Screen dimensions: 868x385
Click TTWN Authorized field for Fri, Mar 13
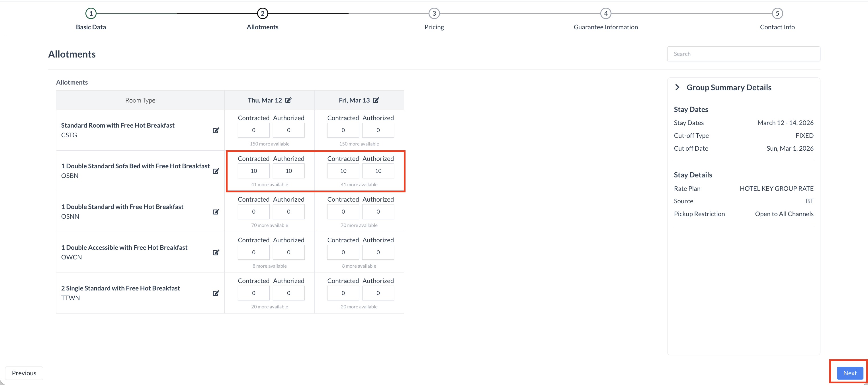[x=378, y=293]
